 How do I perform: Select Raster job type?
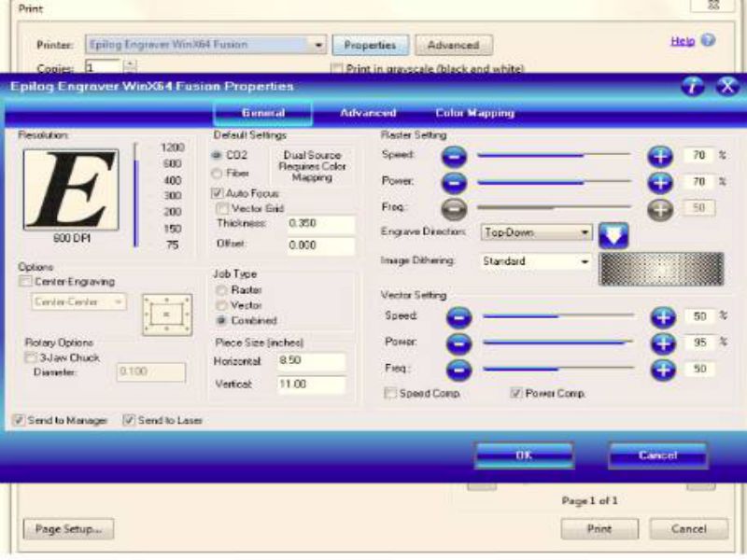tap(221, 290)
